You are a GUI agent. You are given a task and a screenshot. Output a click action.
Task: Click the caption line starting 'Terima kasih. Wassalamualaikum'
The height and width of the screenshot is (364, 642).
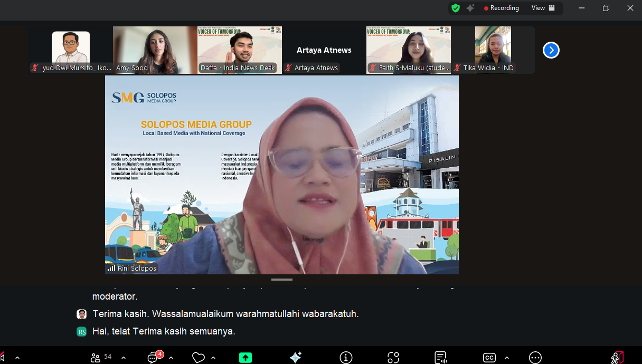point(225,314)
